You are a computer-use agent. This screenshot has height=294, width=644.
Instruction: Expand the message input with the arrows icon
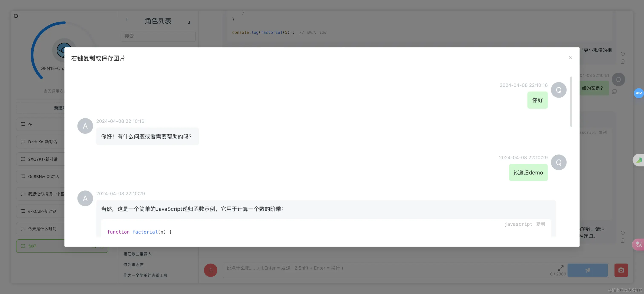point(561,268)
